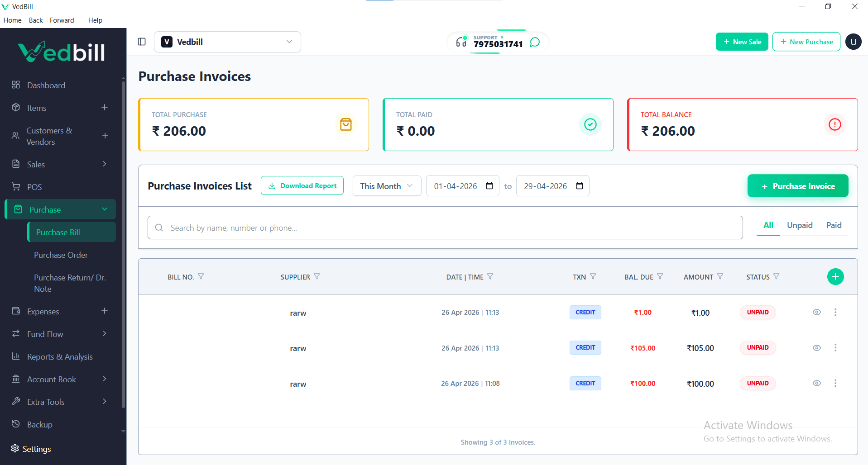Screen dimensions: 868x465
Task: Open Purchase Return/ Dr. Note
Action: click(x=70, y=283)
